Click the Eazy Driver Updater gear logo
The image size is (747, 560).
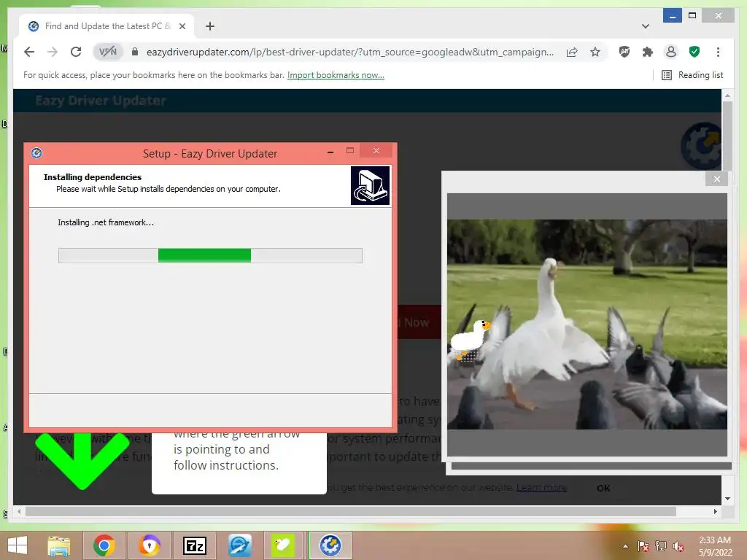click(701, 146)
